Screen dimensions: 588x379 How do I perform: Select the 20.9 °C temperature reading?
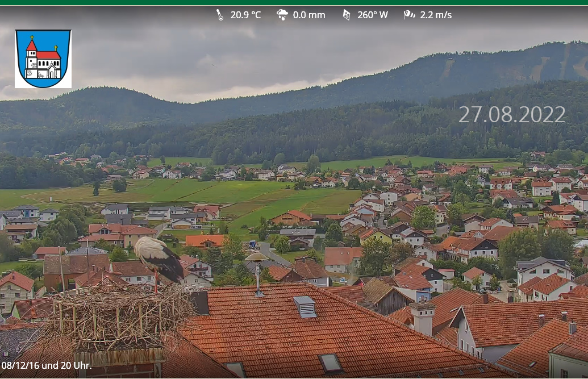[245, 15]
